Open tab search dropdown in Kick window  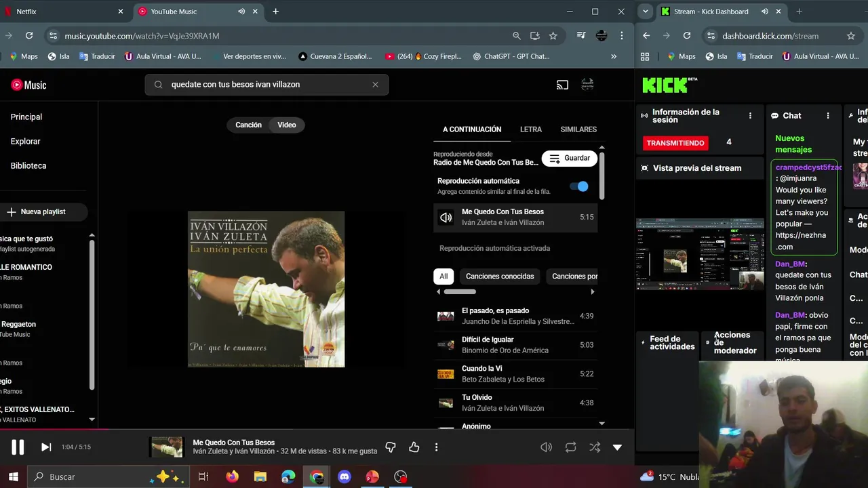[x=646, y=12]
